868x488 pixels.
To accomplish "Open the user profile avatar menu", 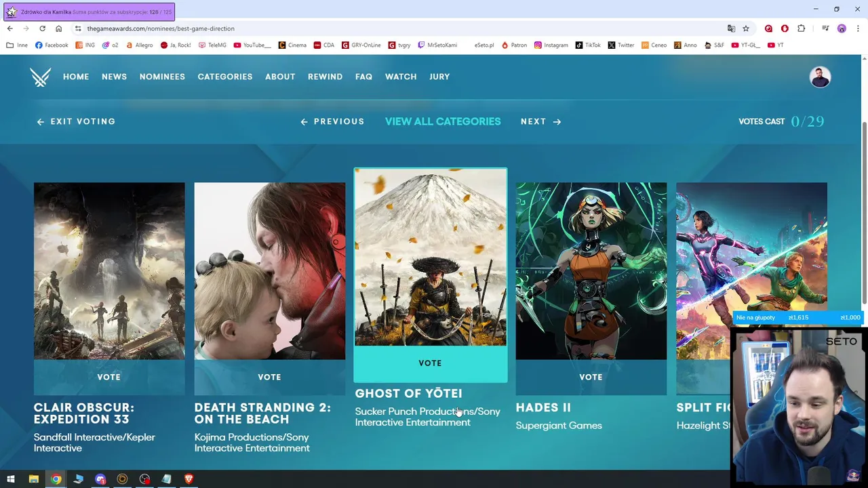I will [x=820, y=77].
